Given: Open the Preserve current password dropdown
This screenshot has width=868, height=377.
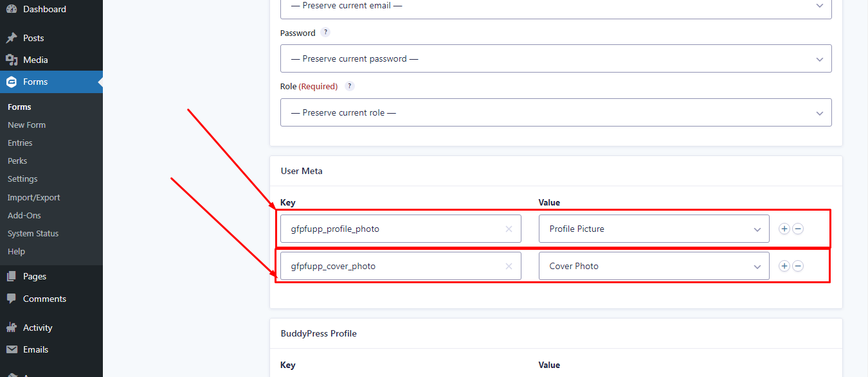Looking at the screenshot, I should click(556, 58).
